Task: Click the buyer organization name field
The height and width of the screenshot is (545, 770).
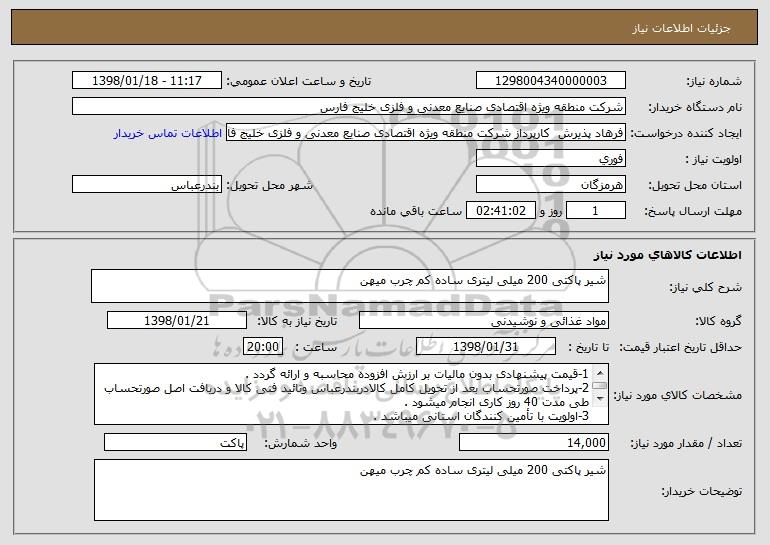Action: pyautogui.click(x=349, y=107)
